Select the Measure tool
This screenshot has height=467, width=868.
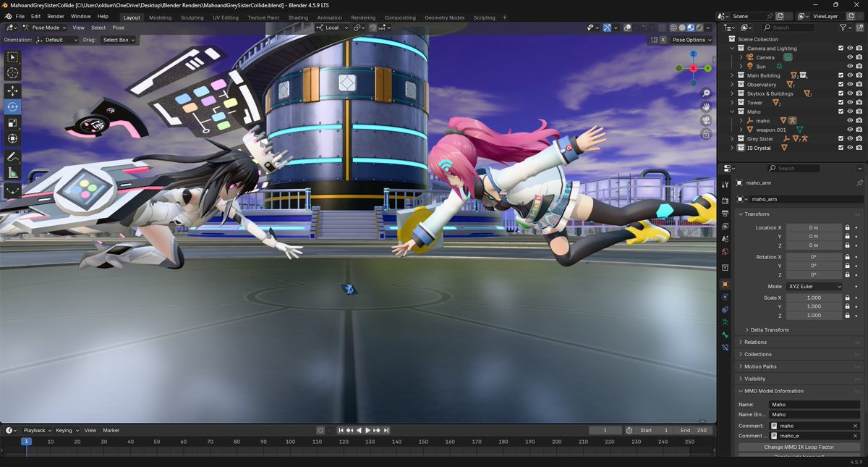(13, 172)
